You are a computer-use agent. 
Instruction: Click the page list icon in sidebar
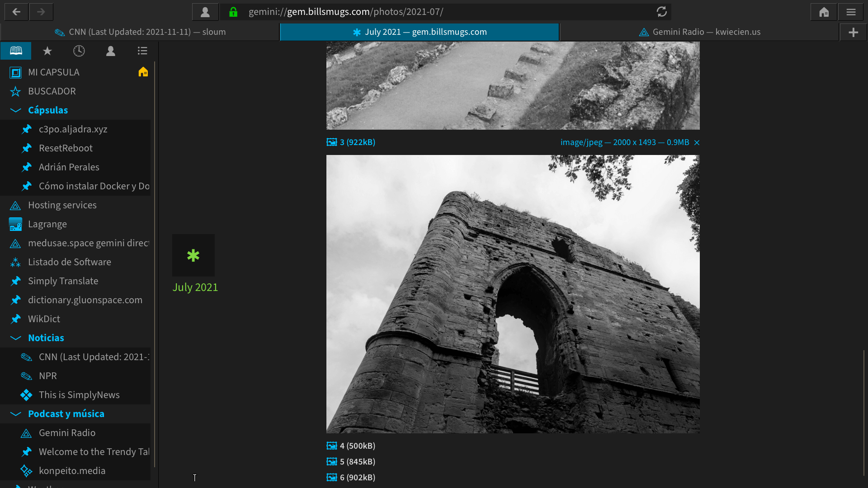[x=142, y=51]
